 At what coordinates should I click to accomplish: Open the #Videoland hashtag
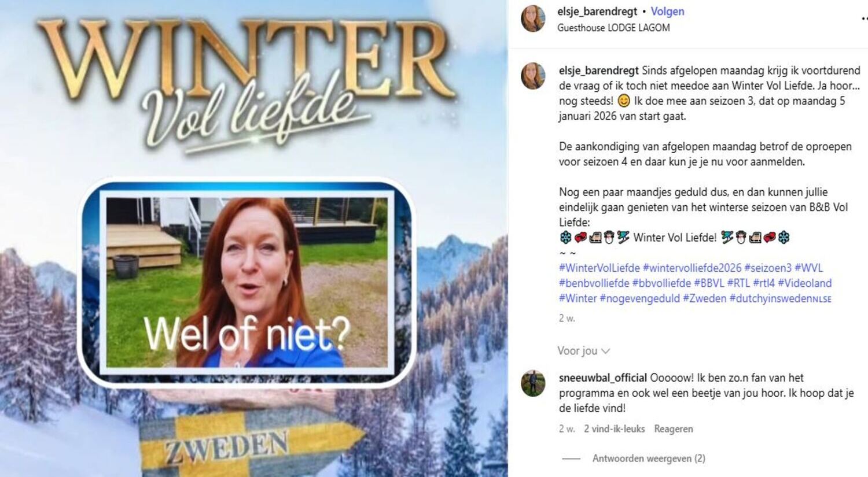804,283
